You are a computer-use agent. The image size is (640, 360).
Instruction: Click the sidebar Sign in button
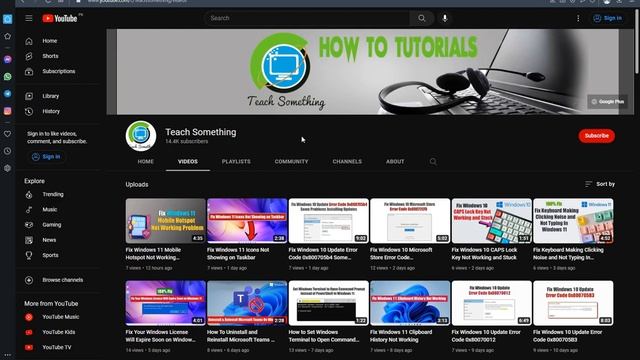46,157
